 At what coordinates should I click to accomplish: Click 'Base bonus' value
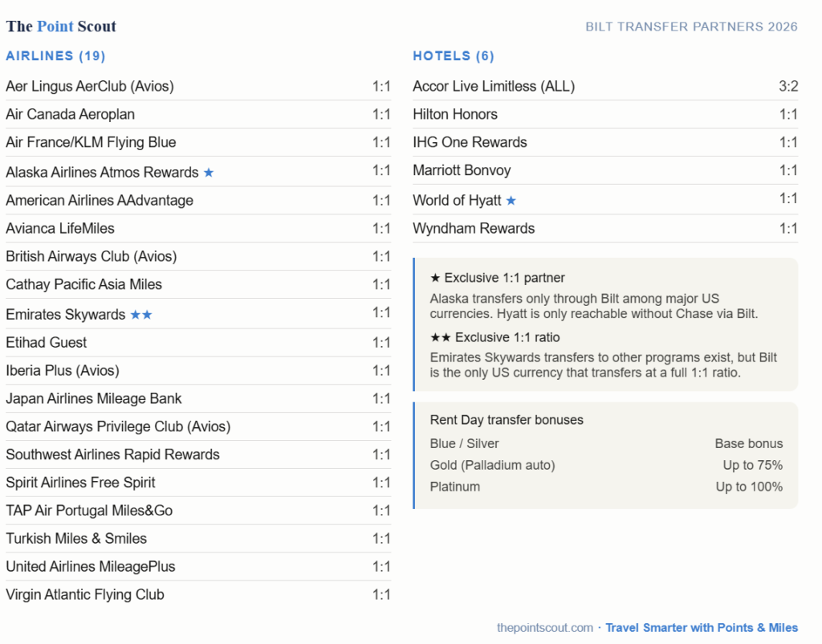coord(749,444)
